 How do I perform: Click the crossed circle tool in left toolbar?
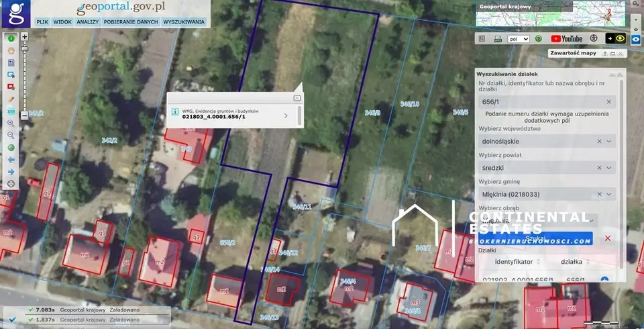11,184
